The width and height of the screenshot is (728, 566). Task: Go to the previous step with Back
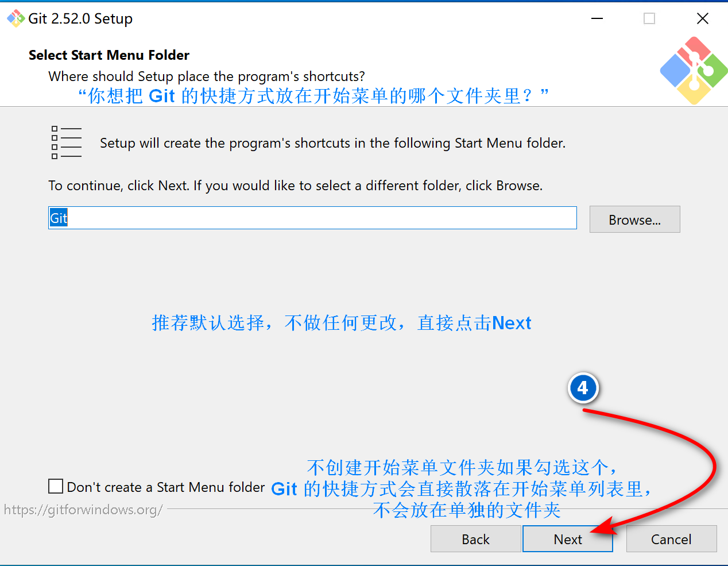pos(475,539)
